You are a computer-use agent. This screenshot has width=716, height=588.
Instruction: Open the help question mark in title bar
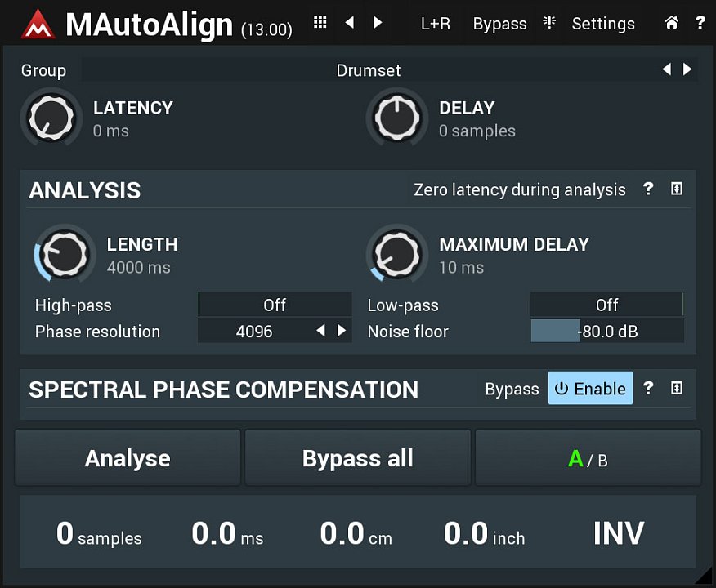(700, 23)
